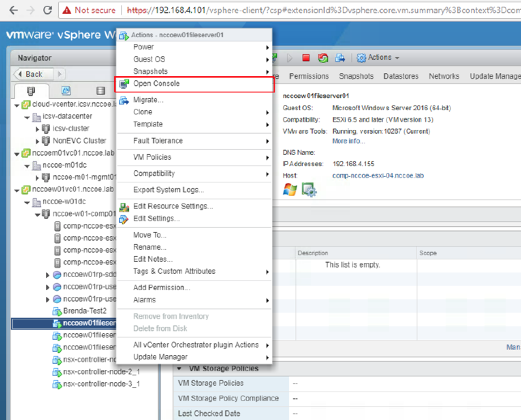Open the VMs and Templates navigator tab
Image resolution: width=521 pixels, height=420 pixels.
66,90
